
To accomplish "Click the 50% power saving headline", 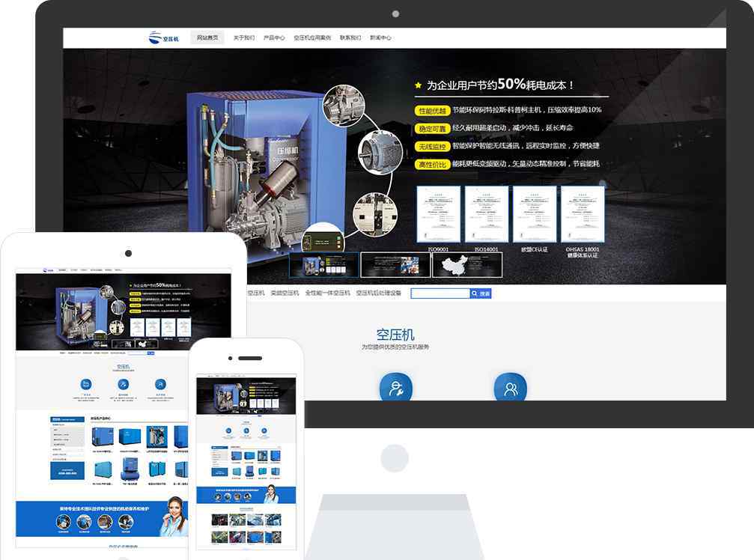I will point(500,85).
